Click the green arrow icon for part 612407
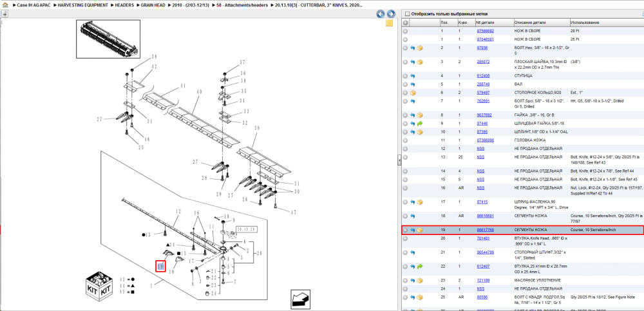This screenshot has height=311, width=644. (x=420, y=266)
